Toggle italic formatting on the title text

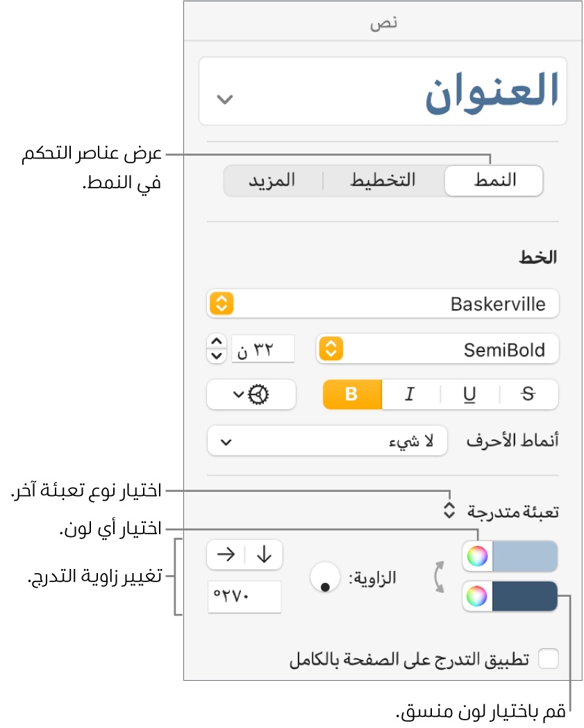410,395
